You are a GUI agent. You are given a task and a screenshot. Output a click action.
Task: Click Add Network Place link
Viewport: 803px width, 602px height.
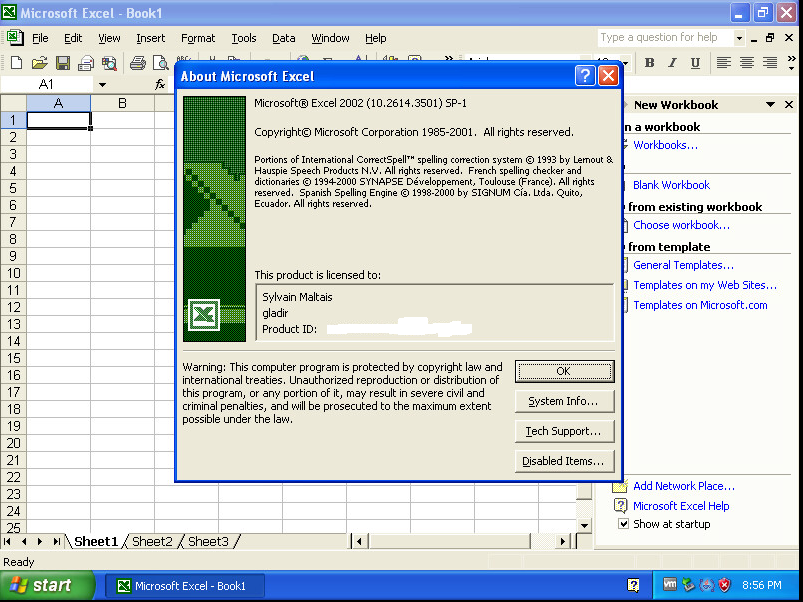coord(684,486)
